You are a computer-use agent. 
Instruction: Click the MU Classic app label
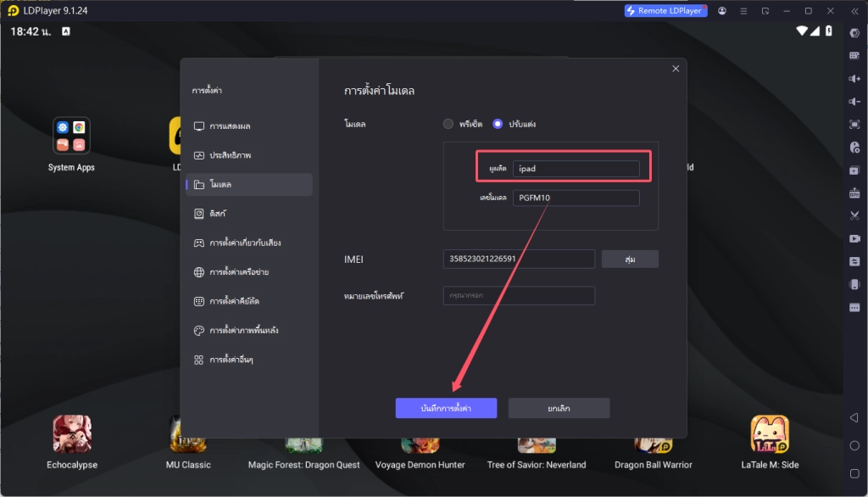click(x=188, y=465)
